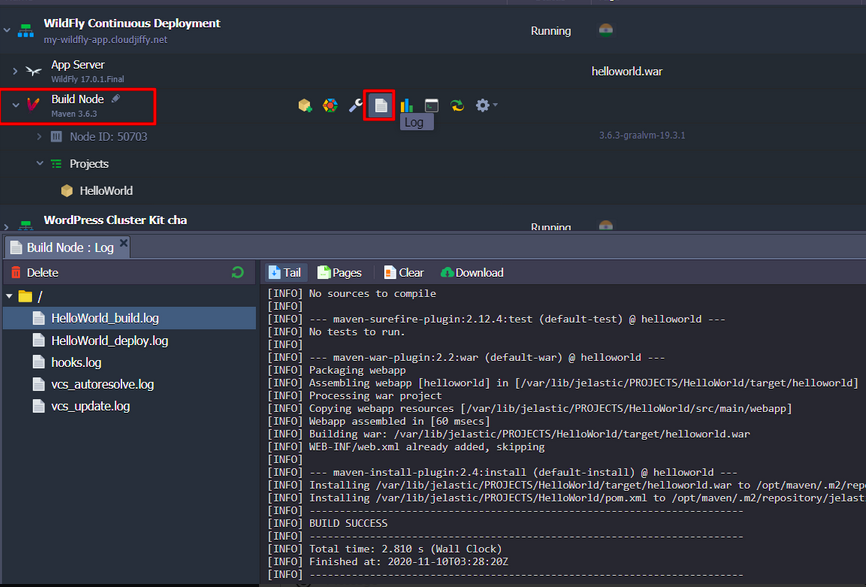Image resolution: width=866 pixels, height=587 pixels.
Task: Click the Restart Node icon
Action: click(x=457, y=105)
